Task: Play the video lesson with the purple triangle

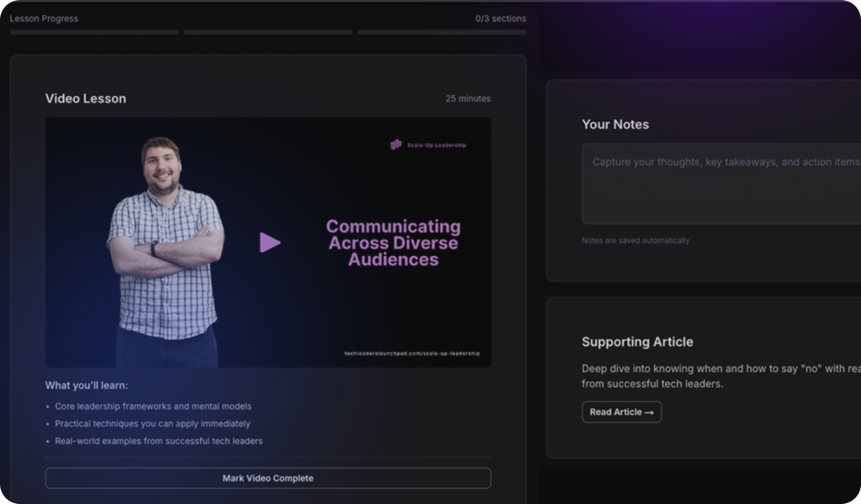Action: point(270,243)
